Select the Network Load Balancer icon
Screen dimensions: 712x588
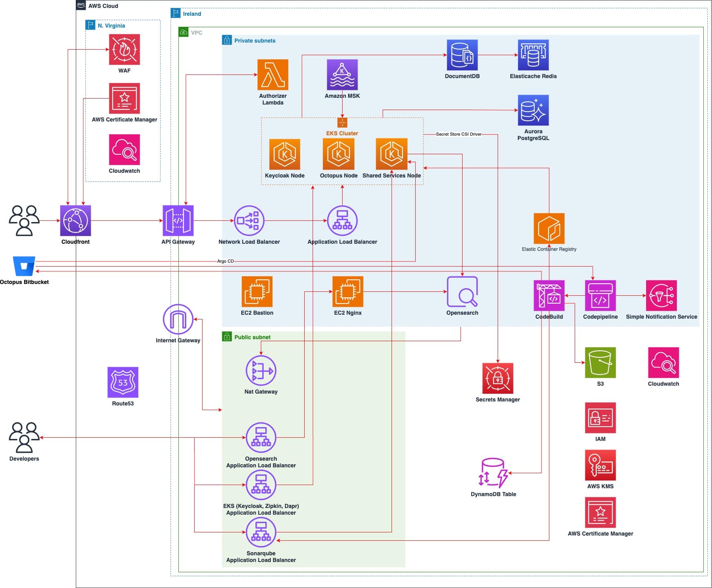tap(249, 220)
